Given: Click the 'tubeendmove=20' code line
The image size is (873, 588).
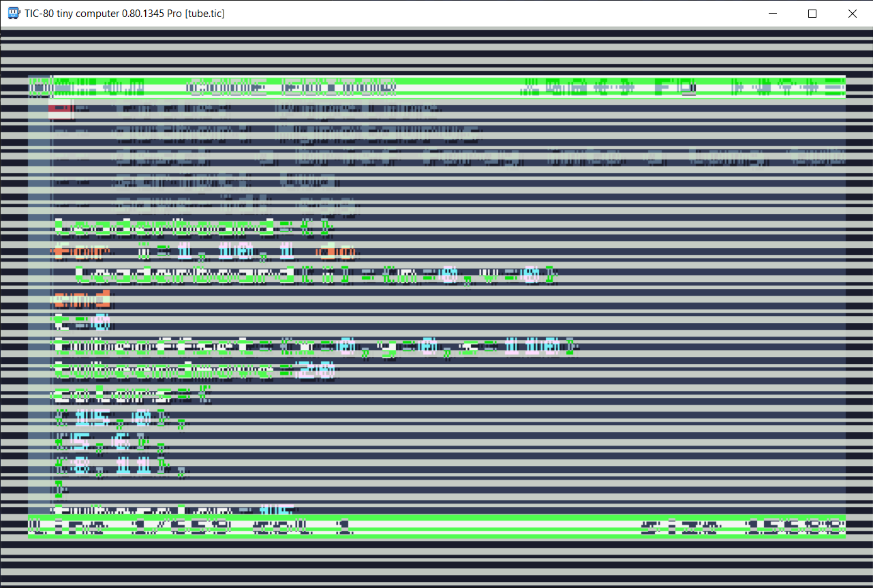Looking at the screenshot, I should point(195,371).
